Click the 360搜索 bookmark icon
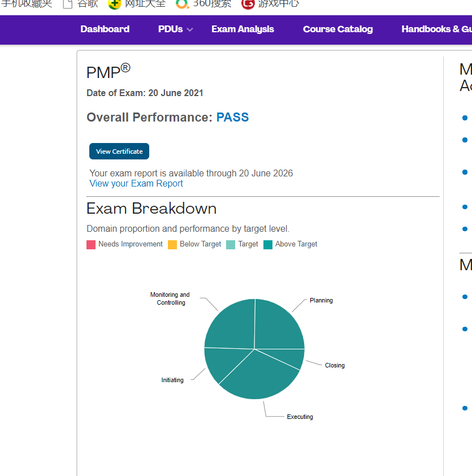 click(181, 4)
